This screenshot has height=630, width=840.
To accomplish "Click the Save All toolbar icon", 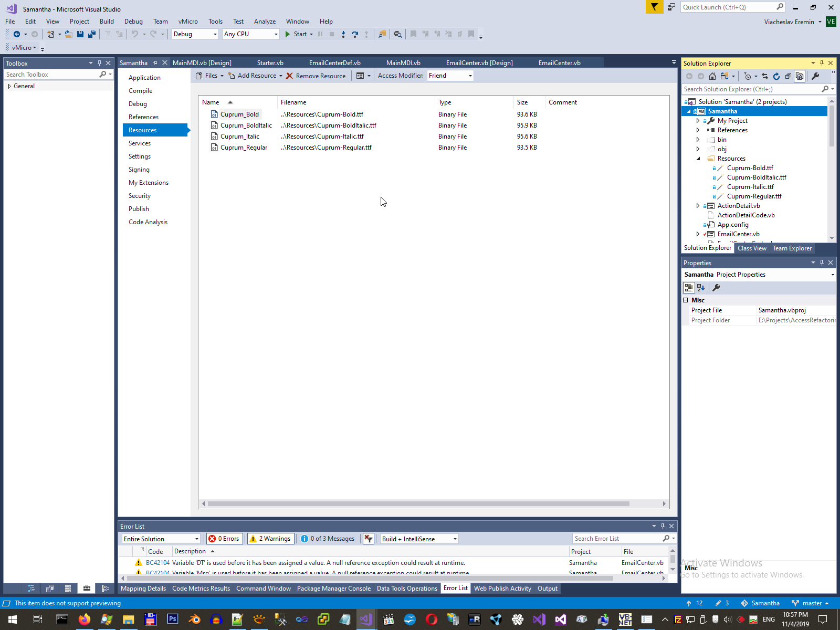I will click(92, 34).
